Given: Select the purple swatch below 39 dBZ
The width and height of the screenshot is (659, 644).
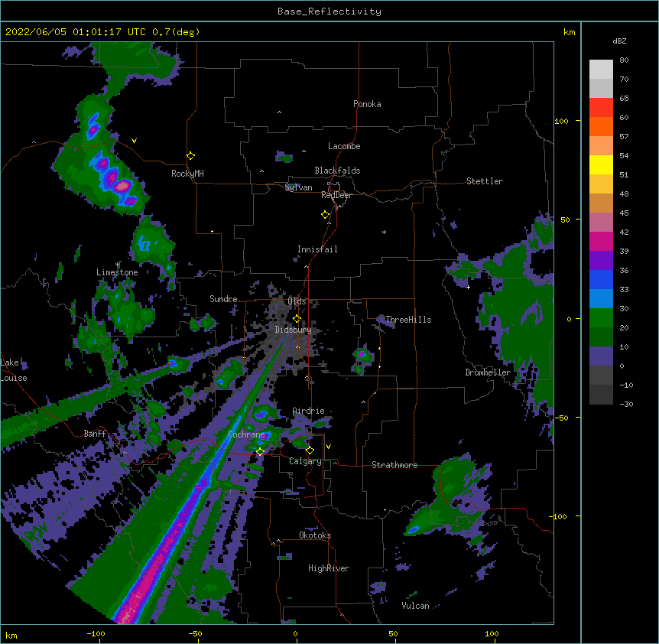Looking at the screenshot, I should pos(601,261).
